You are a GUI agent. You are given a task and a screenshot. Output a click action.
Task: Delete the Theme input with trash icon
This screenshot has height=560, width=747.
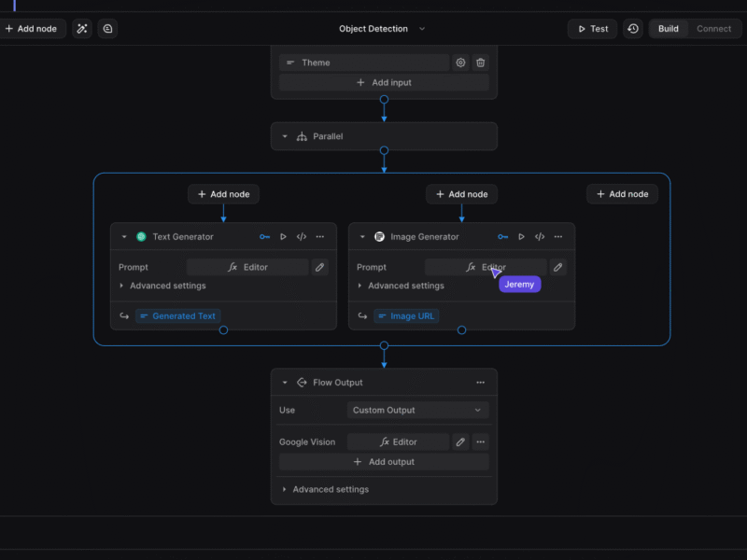point(481,63)
